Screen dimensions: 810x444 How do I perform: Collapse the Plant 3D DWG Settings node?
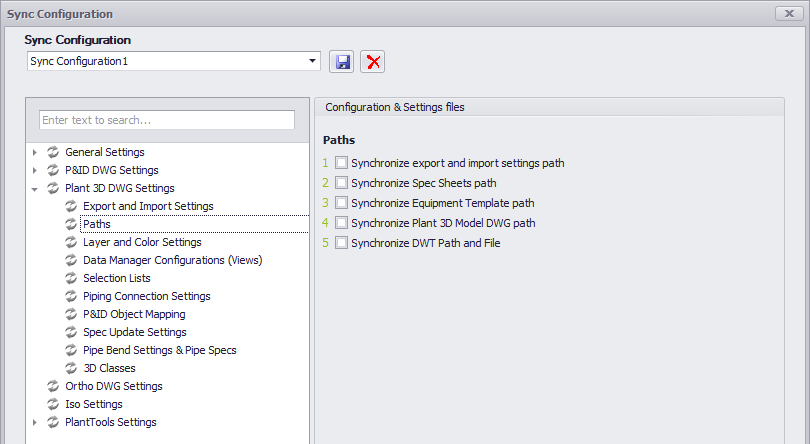35,189
